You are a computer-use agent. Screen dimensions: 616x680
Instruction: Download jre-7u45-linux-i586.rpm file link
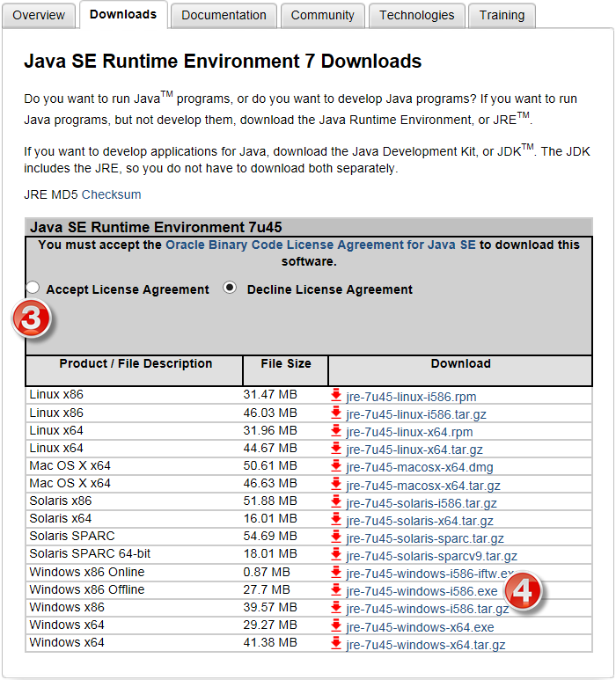click(411, 397)
